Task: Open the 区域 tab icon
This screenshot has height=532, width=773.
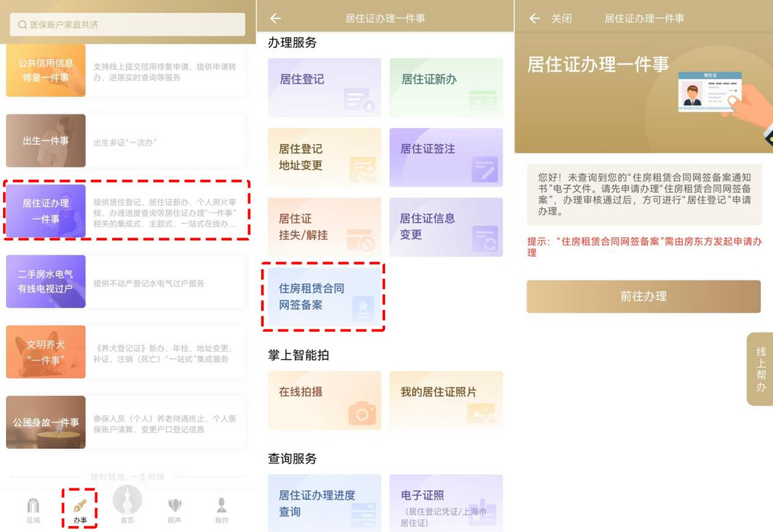Action: point(33,508)
